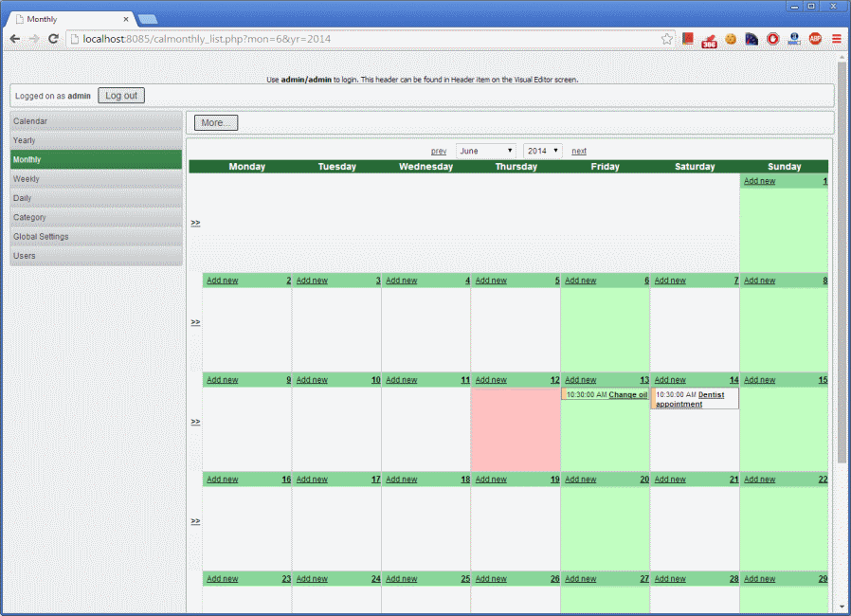Click scrollbar down arrow
The image size is (851, 616).
coord(842,607)
